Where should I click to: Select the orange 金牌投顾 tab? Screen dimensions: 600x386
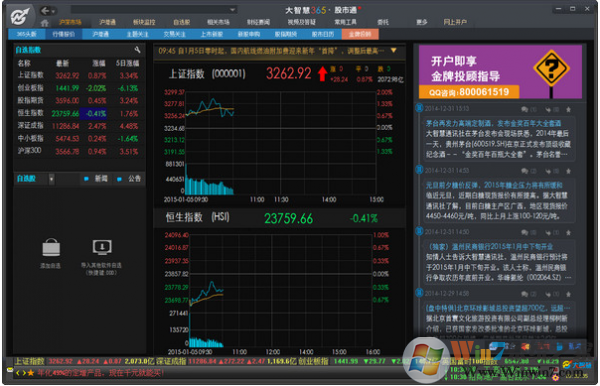(360, 34)
